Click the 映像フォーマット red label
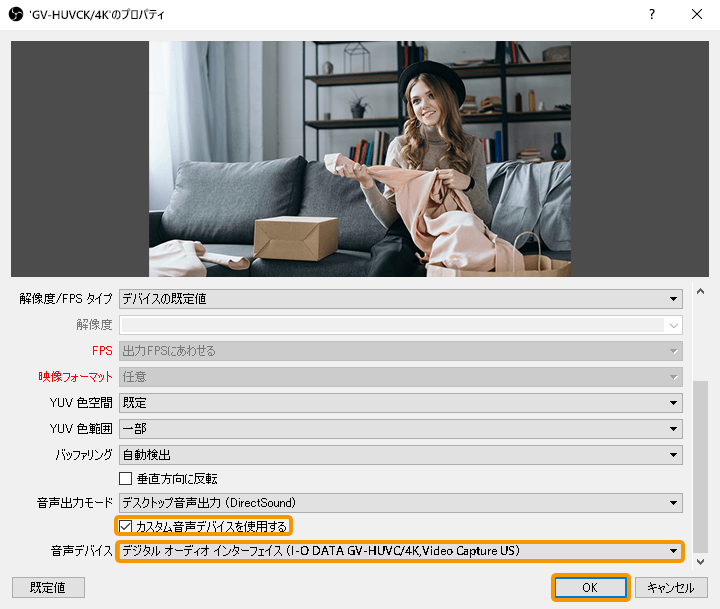The height and width of the screenshot is (609, 720). click(75, 377)
